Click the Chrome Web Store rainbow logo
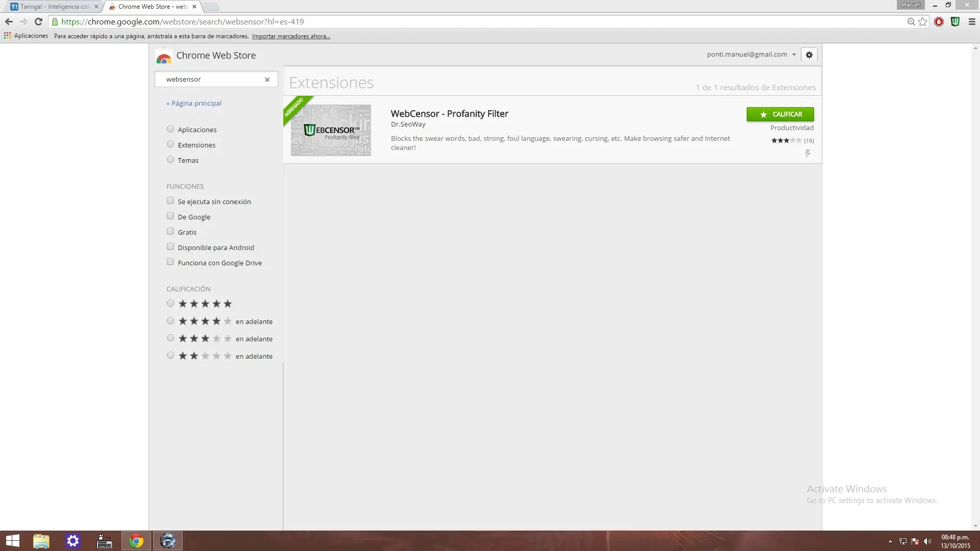Viewport: 980px width, 551px height. click(164, 56)
